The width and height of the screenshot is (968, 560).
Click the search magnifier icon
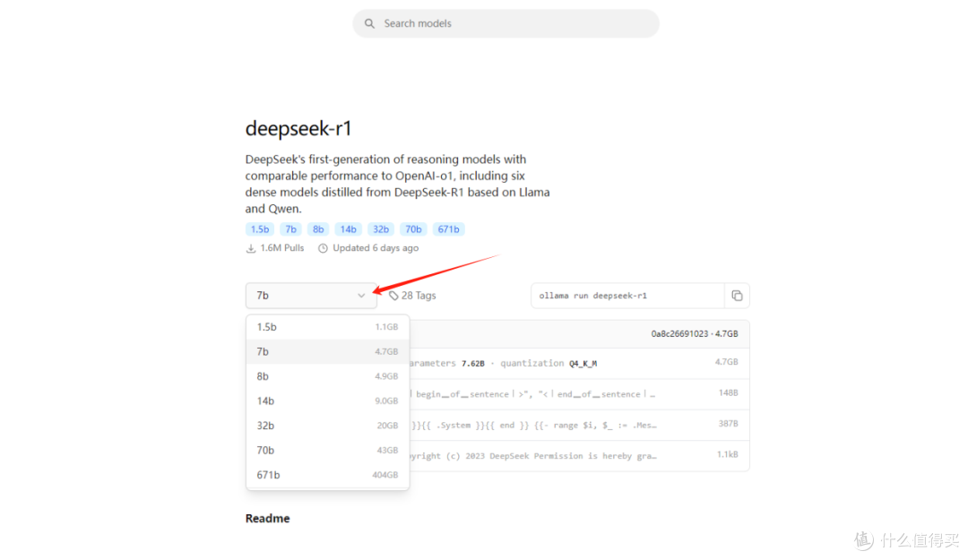(369, 23)
